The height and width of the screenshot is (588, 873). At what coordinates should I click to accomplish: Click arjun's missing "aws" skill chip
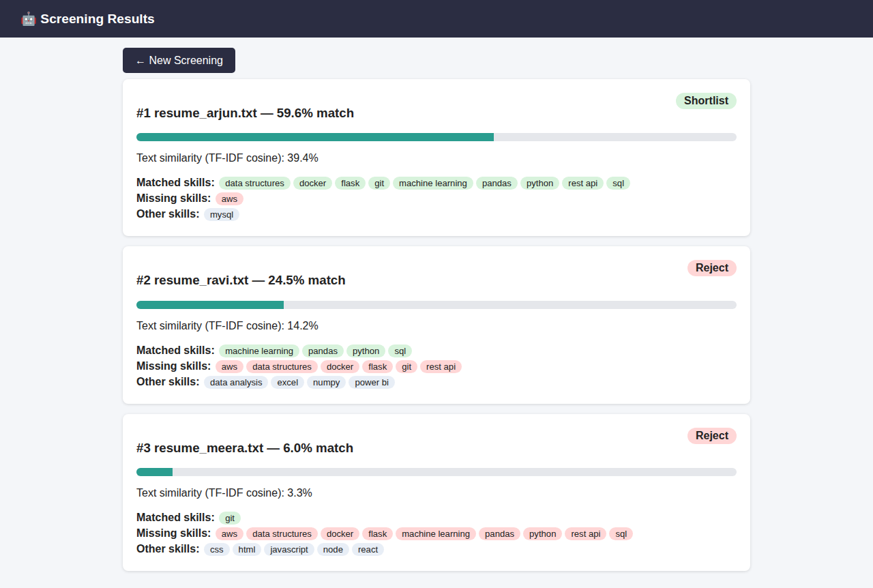tap(229, 199)
